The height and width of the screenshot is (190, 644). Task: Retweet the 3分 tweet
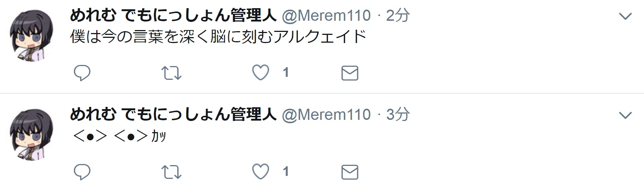171,172
